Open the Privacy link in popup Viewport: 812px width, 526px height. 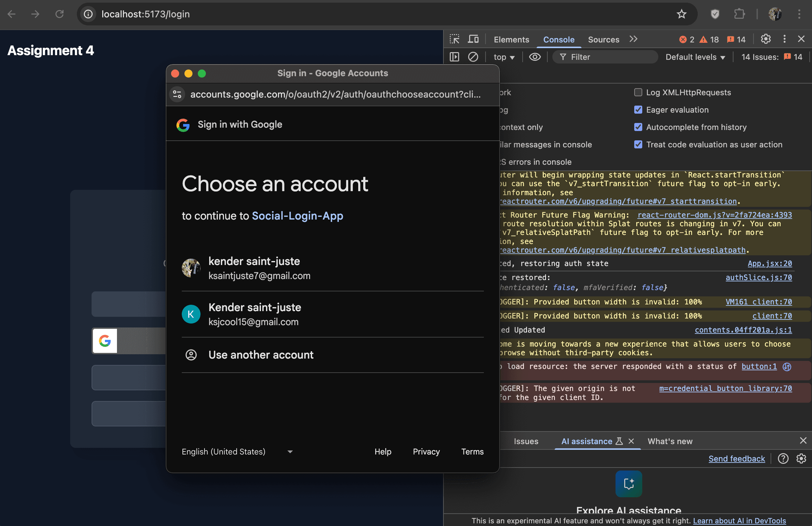(426, 451)
